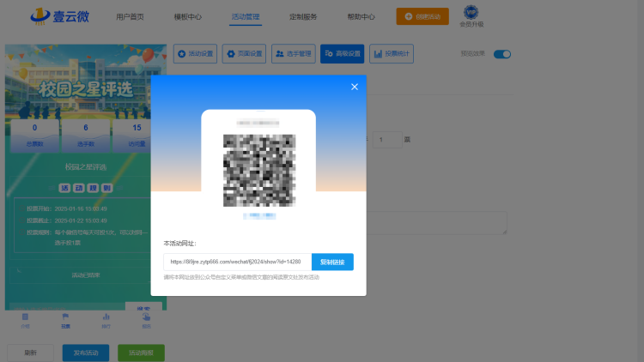The image size is (644, 362).
Task: Select the activity URL input field
Action: pyautogui.click(x=237, y=262)
